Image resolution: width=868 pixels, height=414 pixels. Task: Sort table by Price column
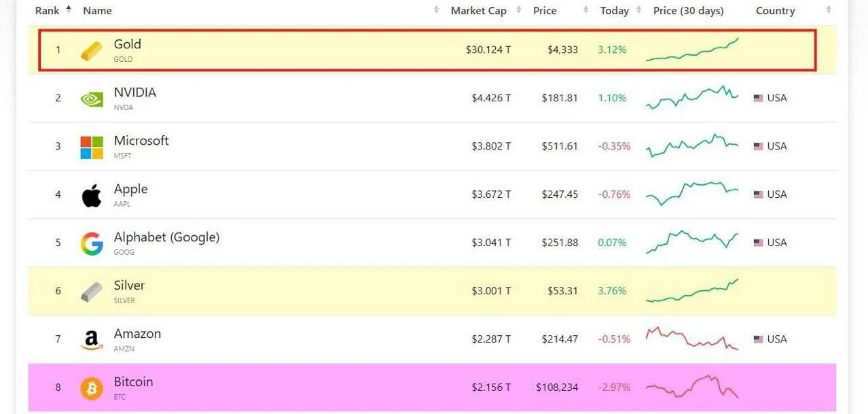545,11
